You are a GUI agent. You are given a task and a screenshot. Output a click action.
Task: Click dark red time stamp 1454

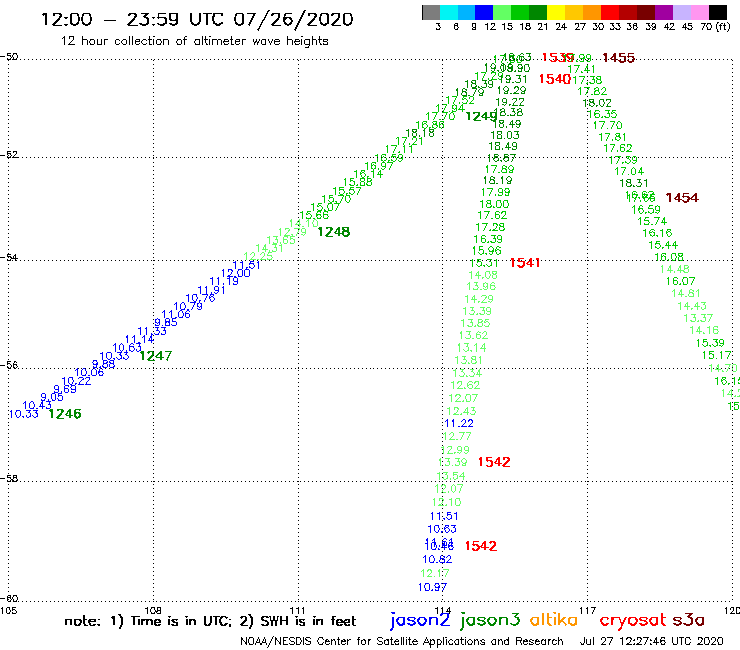click(x=682, y=198)
